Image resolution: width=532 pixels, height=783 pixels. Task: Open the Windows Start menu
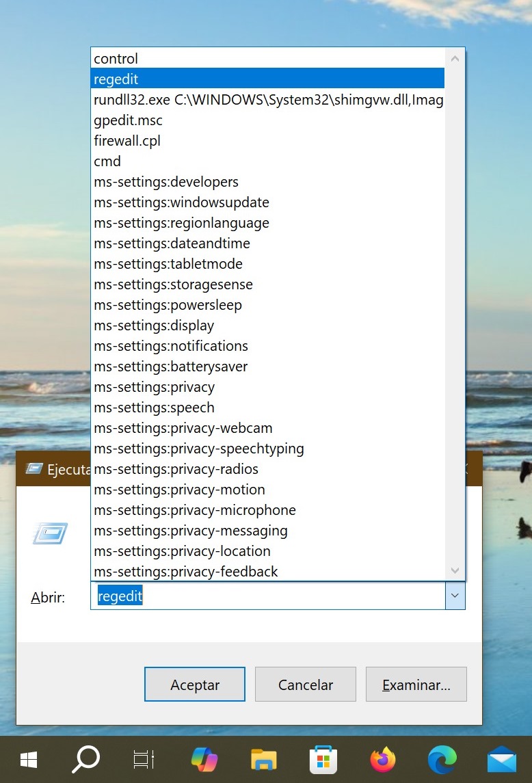(29, 760)
